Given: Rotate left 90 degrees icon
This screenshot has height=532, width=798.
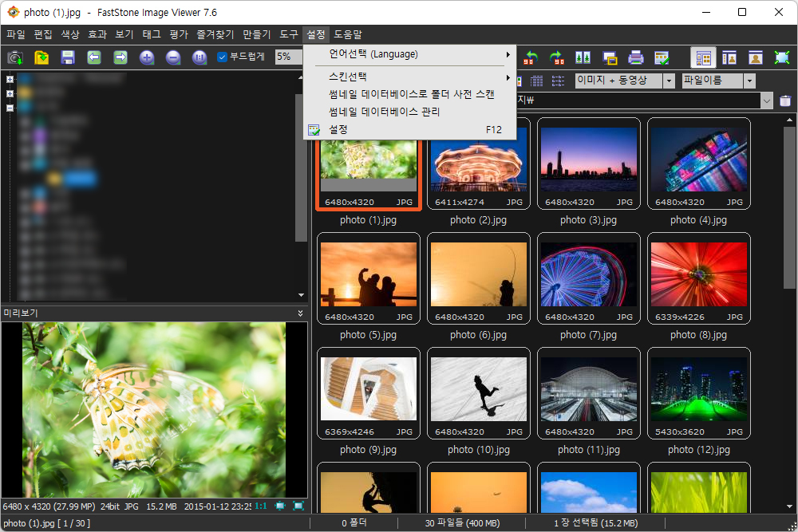Looking at the screenshot, I should point(531,57).
